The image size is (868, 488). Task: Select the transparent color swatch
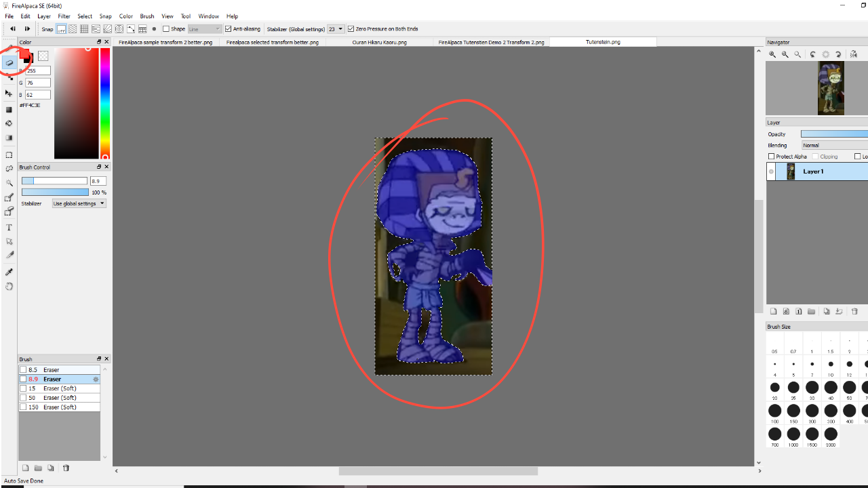click(43, 56)
